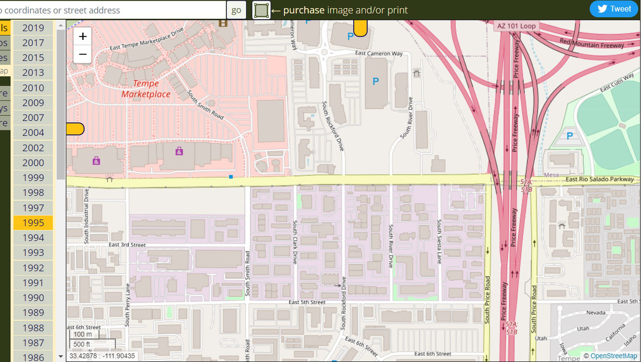644x362 pixels.
Task: Click the shelter icon east of South Price Road
Action: click(562, 225)
